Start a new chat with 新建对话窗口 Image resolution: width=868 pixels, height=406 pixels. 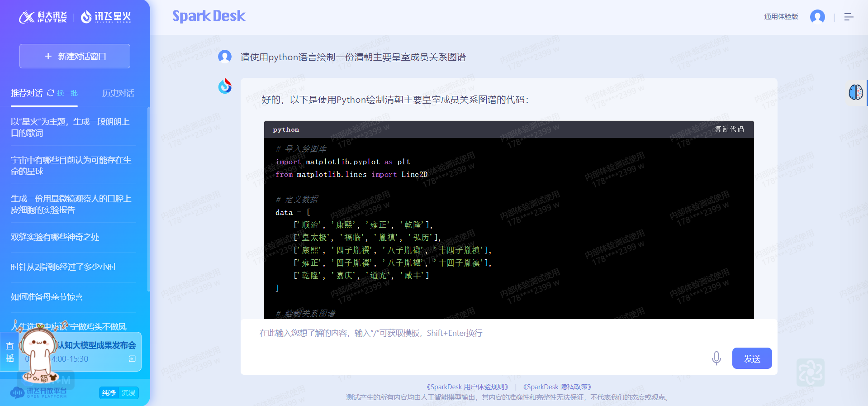[75, 56]
